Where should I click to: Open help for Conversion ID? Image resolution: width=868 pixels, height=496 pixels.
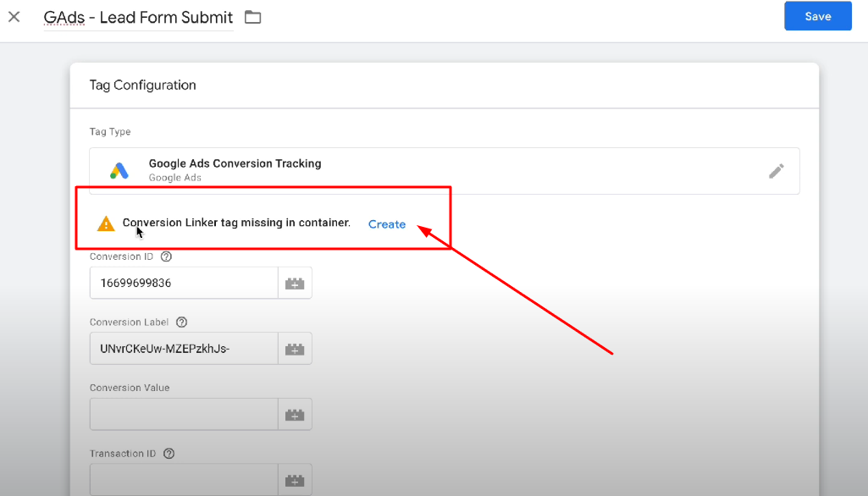(166, 256)
